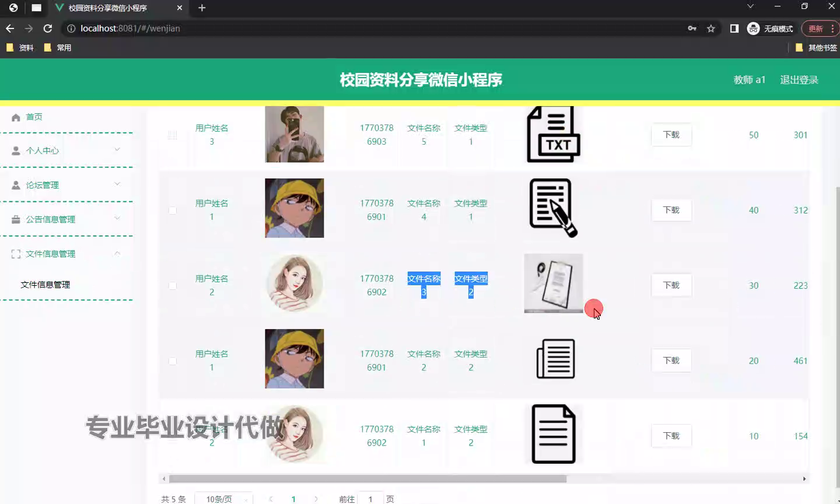Open girl avatar in 文件名称 3 row
Image resolution: width=840 pixels, height=504 pixels.
(x=295, y=283)
